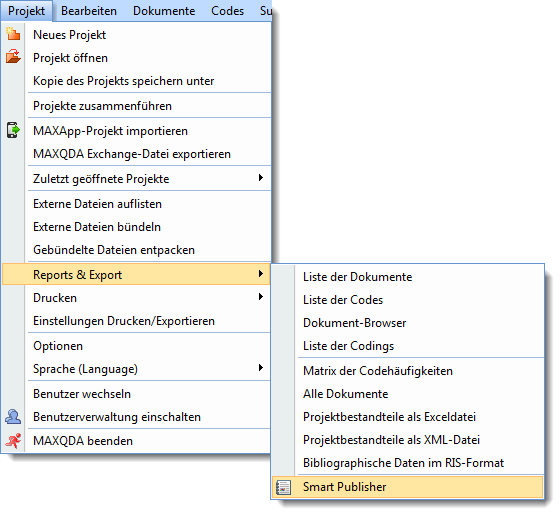Image resolution: width=560 pixels, height=515 pixels.
Task: Select Projektbestandteile als Exceldatei
Action: click(408, 417)
